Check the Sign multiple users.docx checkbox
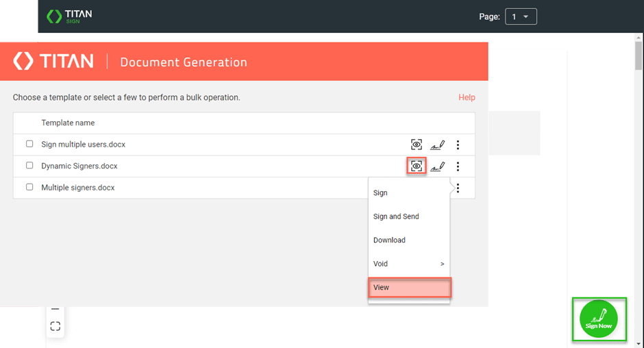The height and width of the screenshot is (348, 644). pyautogui.click(x=29, y=145)
